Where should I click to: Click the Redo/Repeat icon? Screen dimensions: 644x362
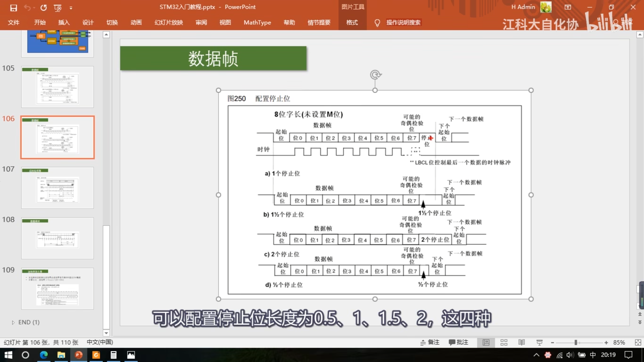[44, 8]
